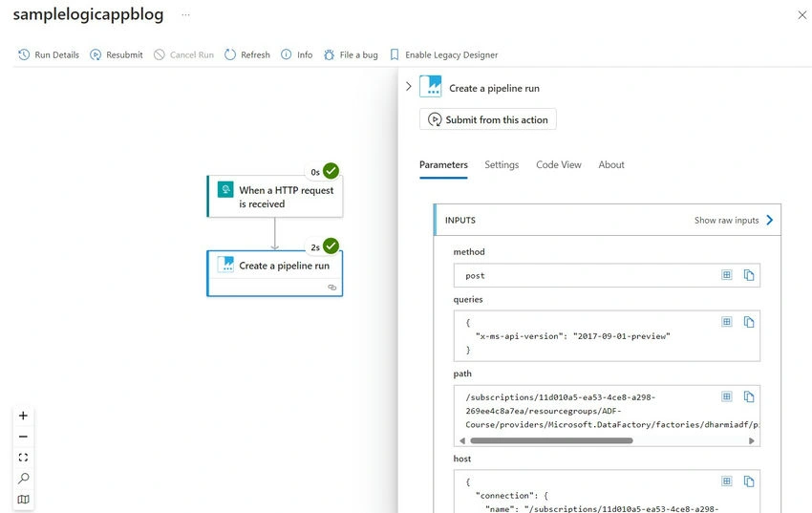This screenshot has height=513, width=812.
Task: Enable Legacy Designer from the toolbar
Action: point(444,54)
